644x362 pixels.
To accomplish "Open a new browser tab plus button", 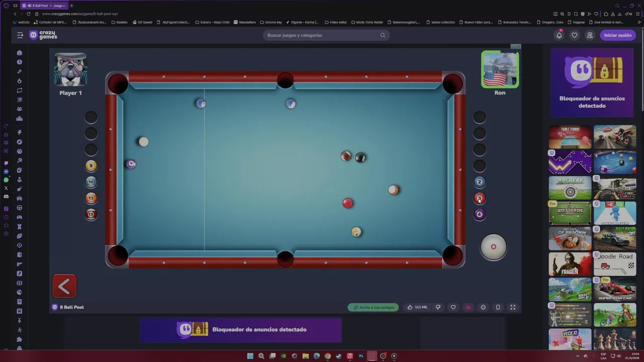I will pyautogui.click(x=71, y=6).
